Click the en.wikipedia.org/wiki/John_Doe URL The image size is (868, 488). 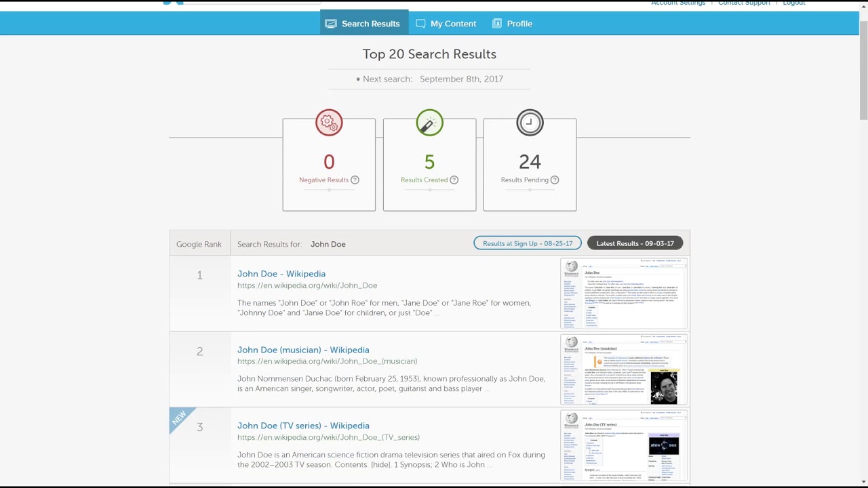(307, 285)
